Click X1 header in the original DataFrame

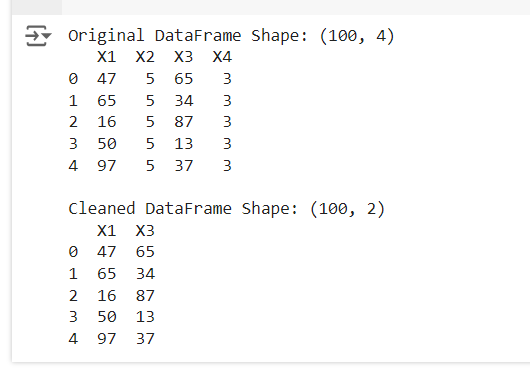[106, 57]
